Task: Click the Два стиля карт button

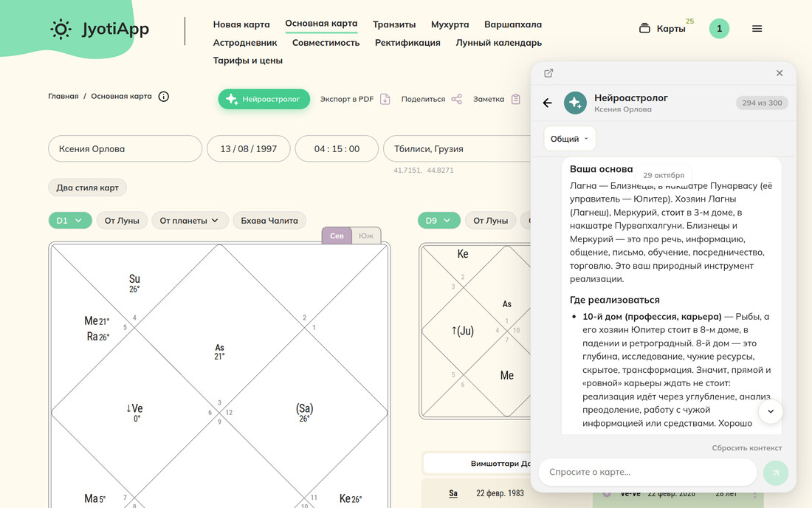Action: point(88,188)
